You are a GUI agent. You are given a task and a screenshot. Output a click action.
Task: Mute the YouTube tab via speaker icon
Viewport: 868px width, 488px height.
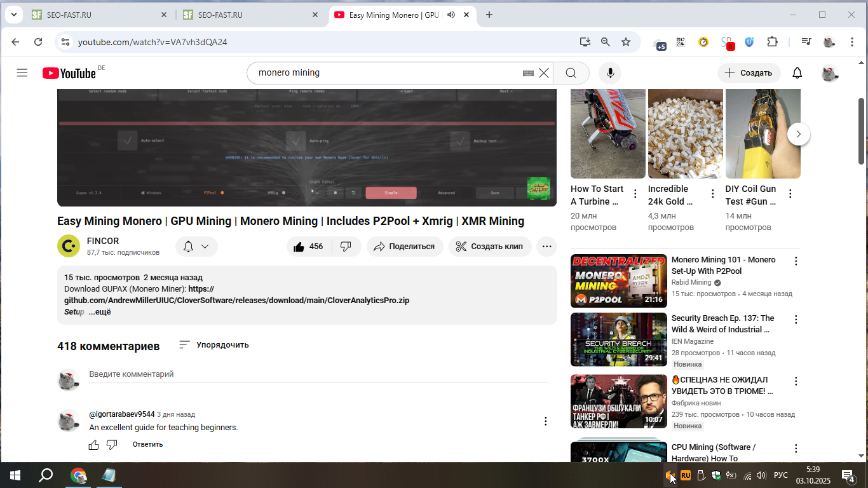[x=451, y=15]
